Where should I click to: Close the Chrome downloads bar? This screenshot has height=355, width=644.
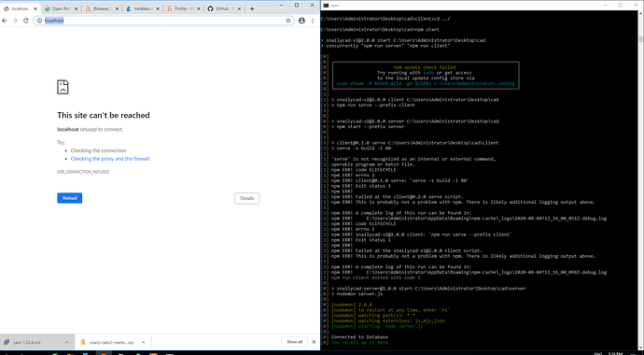[x=314, y=342]
